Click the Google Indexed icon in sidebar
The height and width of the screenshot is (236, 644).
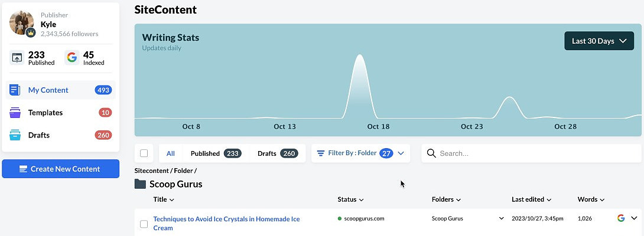pos(72,58)
